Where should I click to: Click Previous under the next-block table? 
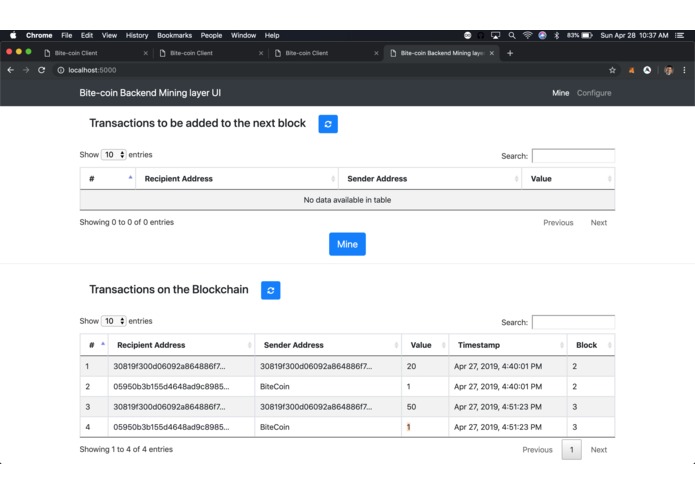point(558,222)
